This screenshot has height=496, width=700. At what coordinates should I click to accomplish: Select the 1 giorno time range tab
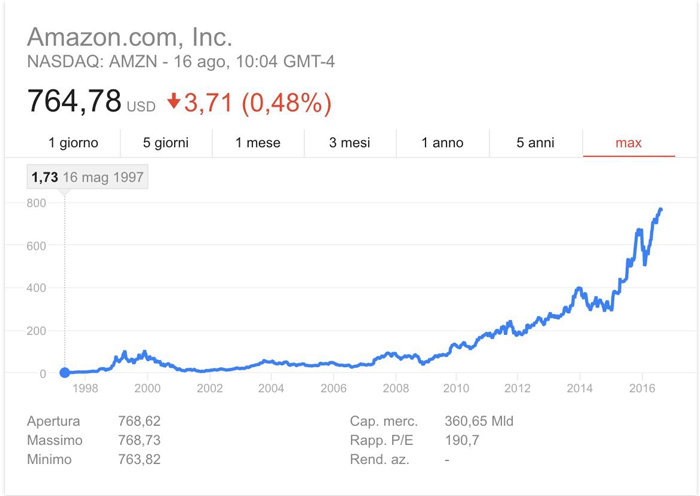pos(73,143)
